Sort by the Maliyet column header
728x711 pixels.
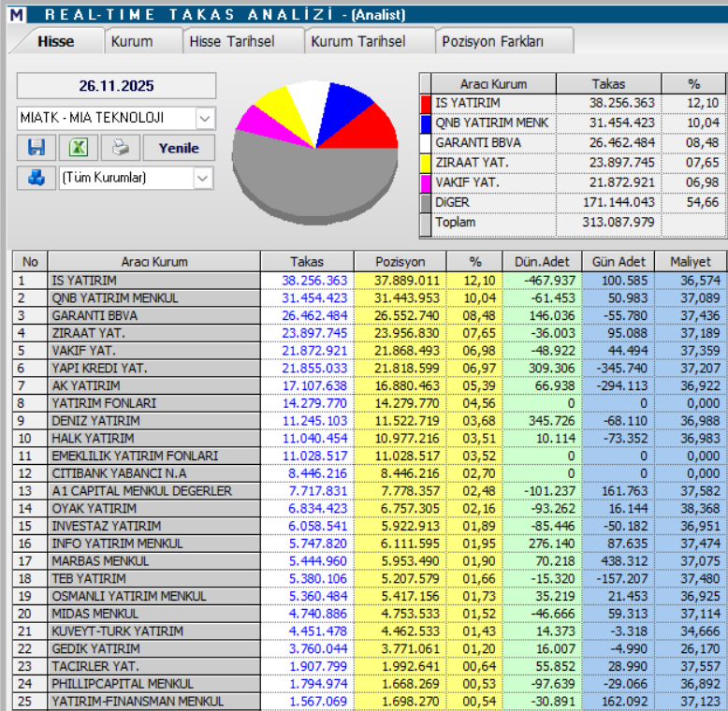pyautogui.click(x=691, y=262)
